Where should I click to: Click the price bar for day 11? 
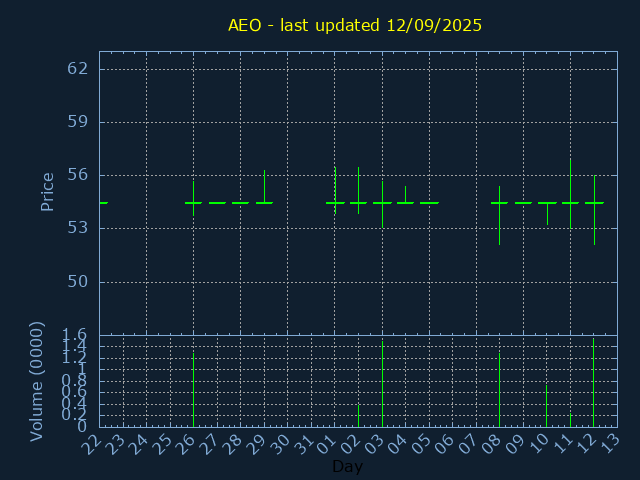click(571, 194)
